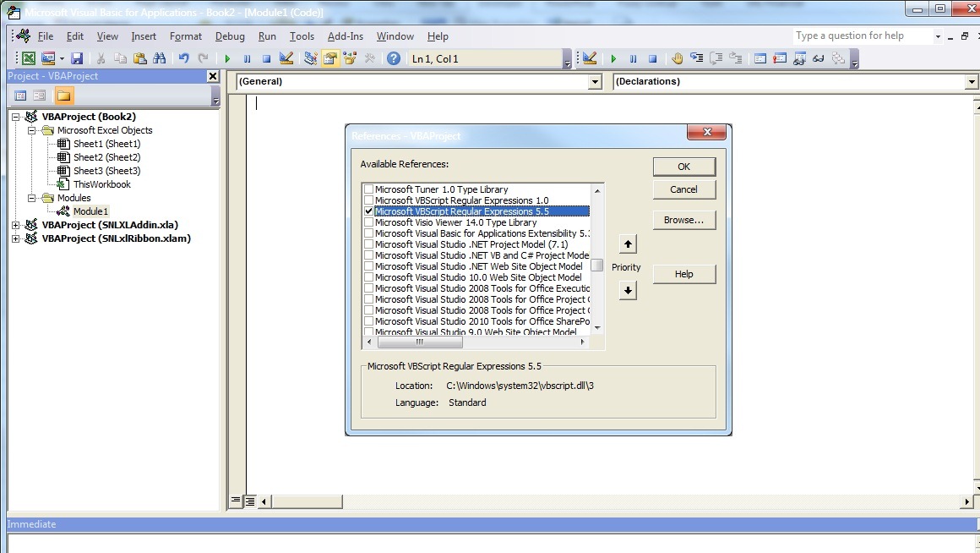The width and height of the screenshot is (980, 553).
Task: Move reference down with Priority down arrow
Action: click(628, 290)
